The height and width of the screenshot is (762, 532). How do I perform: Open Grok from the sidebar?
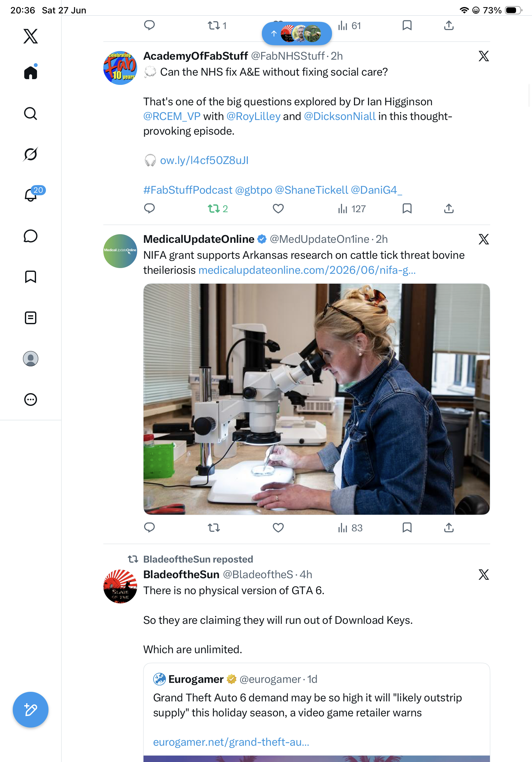click(31, 154)
